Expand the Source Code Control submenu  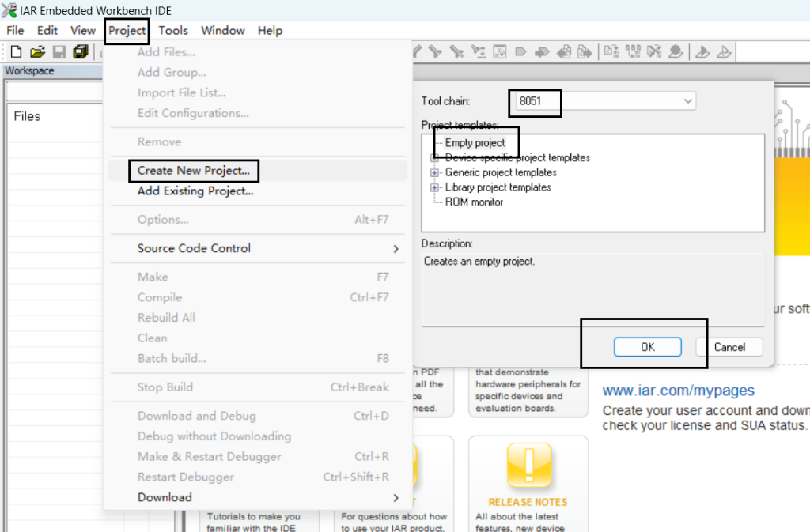[x=396, y=248]
